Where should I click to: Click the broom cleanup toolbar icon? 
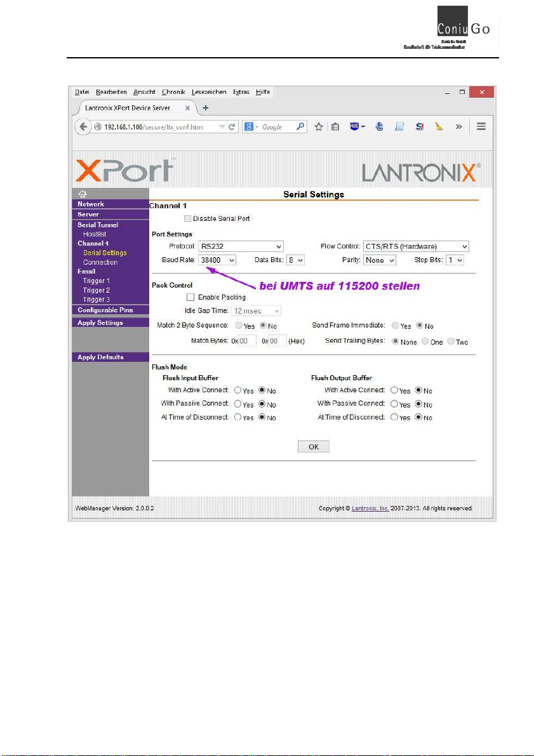click(439, 126)
